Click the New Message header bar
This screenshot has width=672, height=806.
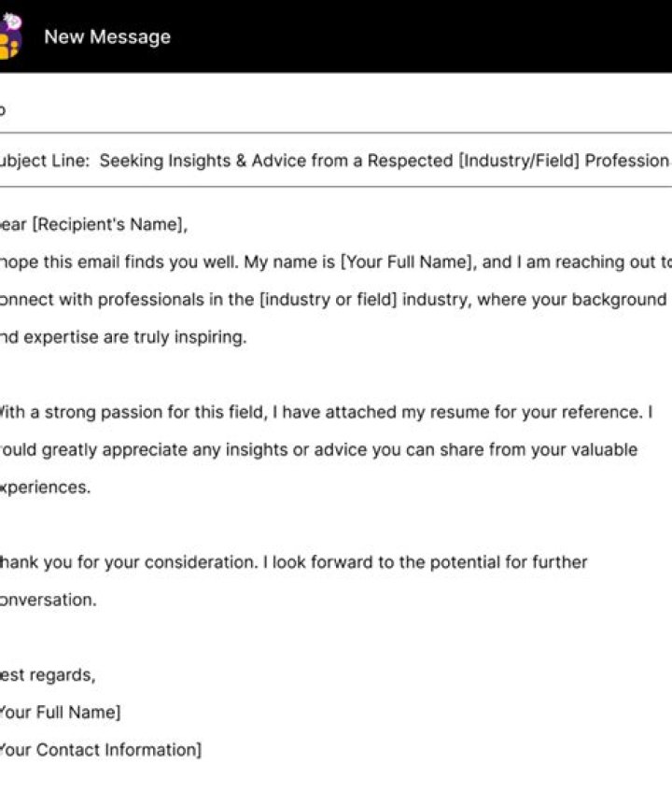point(336,35)
